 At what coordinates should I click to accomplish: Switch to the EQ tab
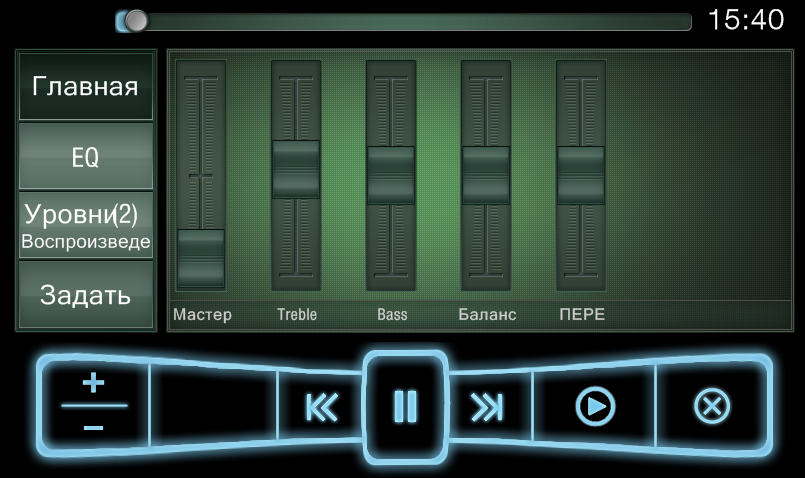[85, 157]
